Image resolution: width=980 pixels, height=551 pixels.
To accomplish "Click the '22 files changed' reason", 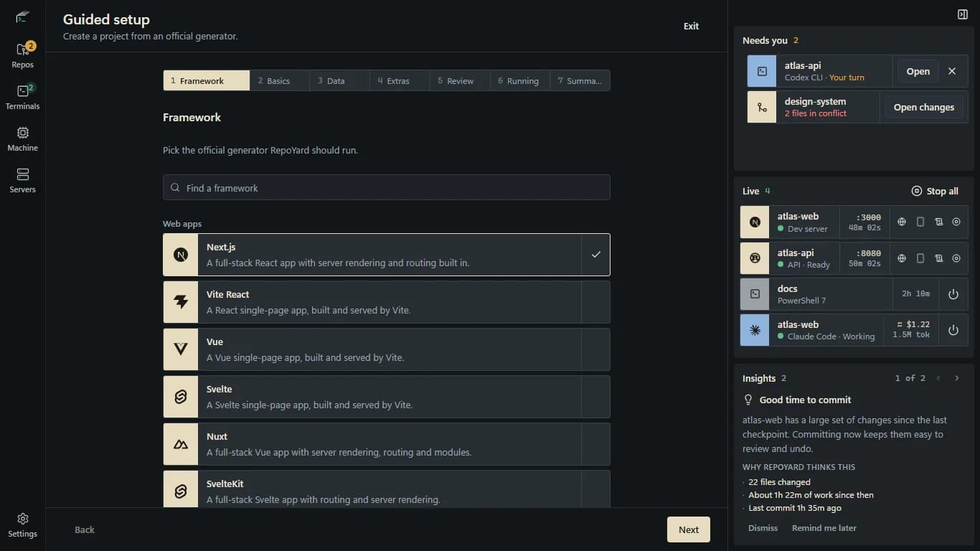I will pyautogui.click(x=779, y=482).
